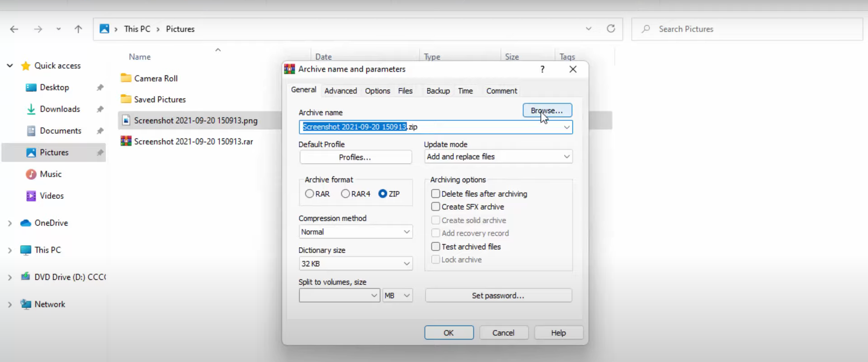This screenshot has width=868, height=362.
Task: Click the Set password button
Action: tap(498, 296)
